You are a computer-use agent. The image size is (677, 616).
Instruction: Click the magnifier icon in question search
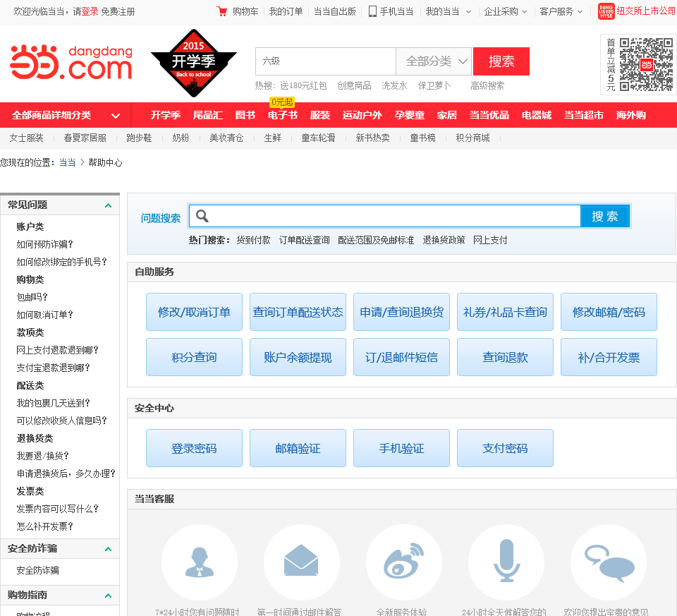click(202, 216)
